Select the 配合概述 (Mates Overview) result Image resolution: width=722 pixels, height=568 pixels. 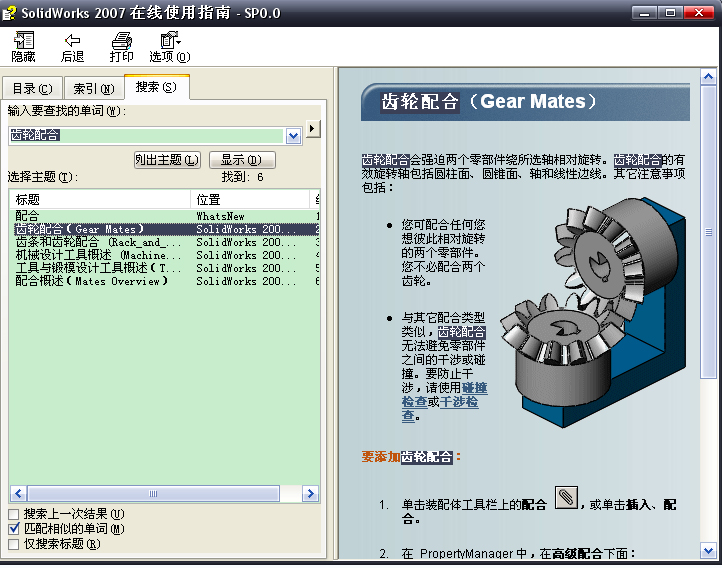click(x=165, y=281)
